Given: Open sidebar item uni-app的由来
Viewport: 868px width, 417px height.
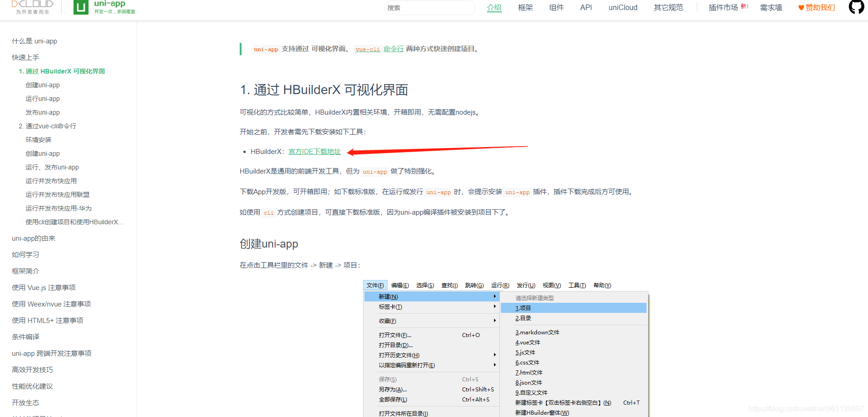Looking at the screenshot, I should [x=34, y=238].
